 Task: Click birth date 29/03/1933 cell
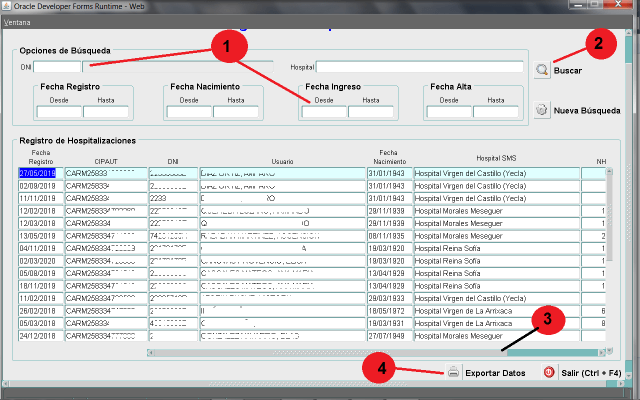point(390,298)
